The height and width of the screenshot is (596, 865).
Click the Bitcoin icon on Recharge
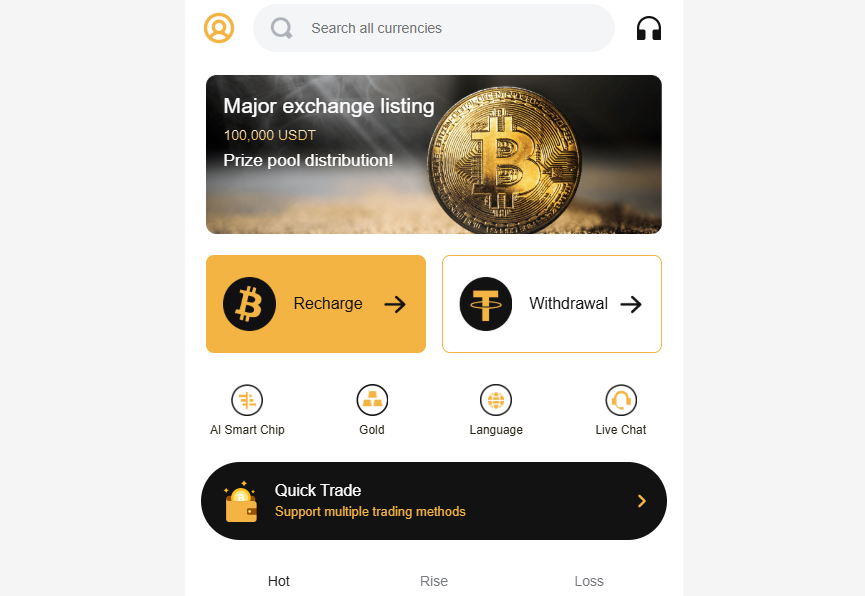click(x=249, y=304)
